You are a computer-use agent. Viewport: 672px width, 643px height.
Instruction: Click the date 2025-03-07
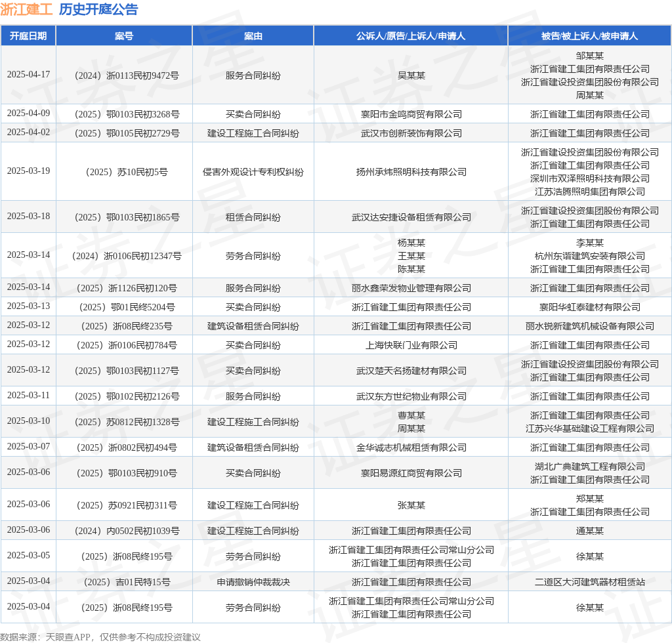tap(28, 446)
